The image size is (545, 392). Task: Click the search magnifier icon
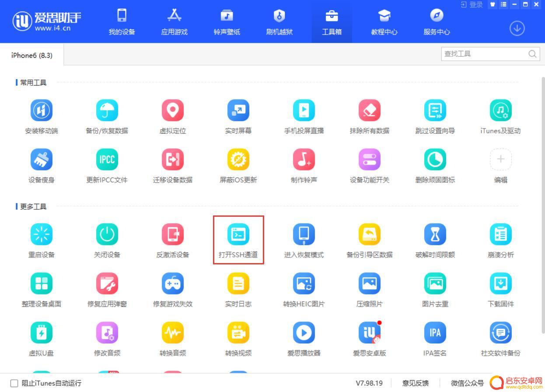pyautogui.click(x=532, y=54)
